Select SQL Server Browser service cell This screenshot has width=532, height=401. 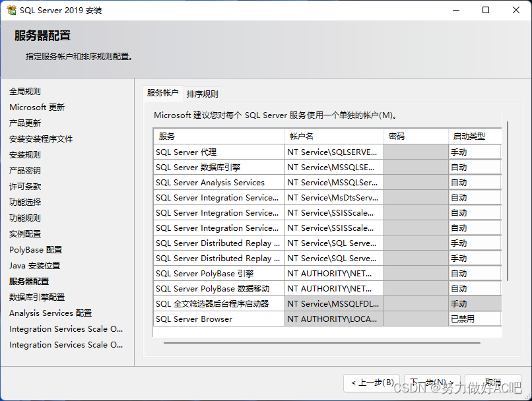[219, 319]
